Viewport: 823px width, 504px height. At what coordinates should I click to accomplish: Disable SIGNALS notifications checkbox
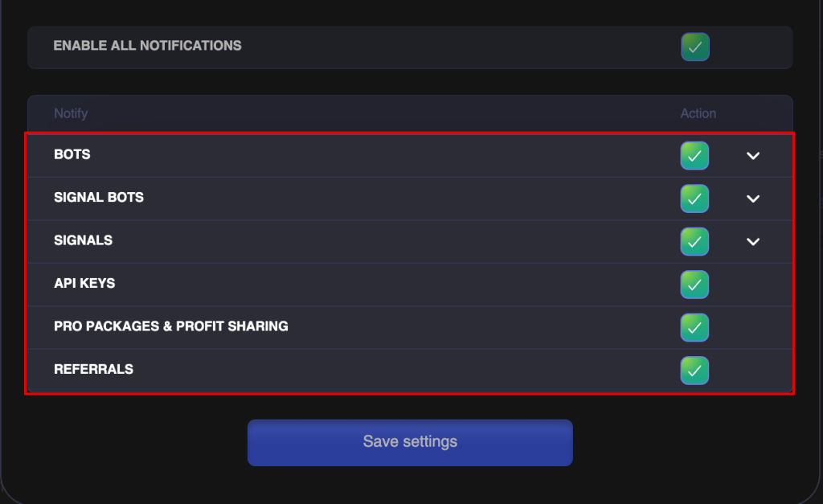point(694,241)
